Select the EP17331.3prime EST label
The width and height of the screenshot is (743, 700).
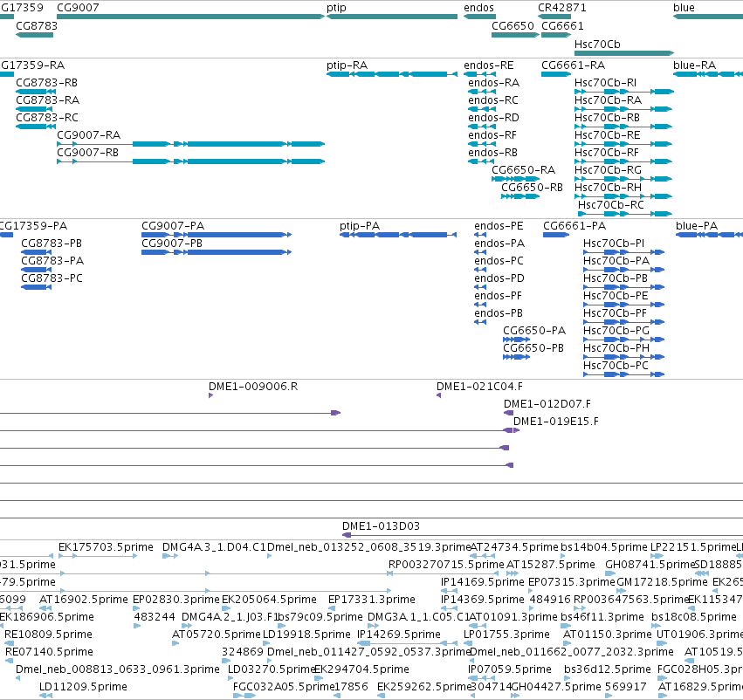pyautogui.click(x=372, y=600)
